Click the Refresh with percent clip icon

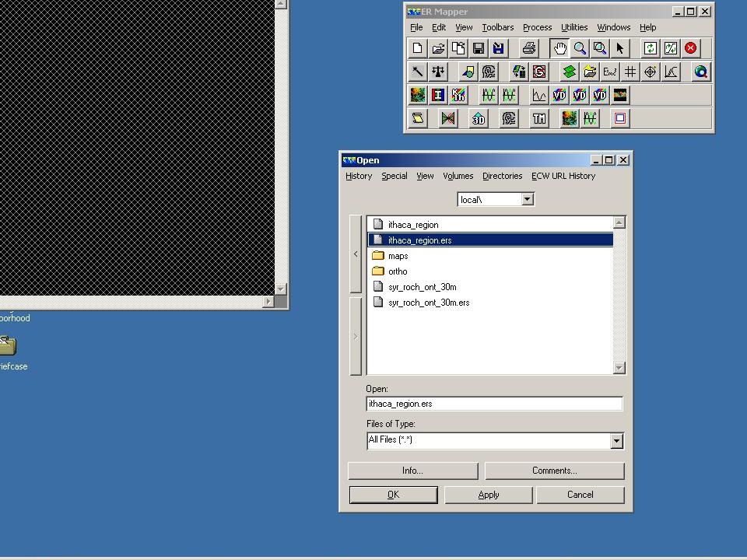coord(671,48)
